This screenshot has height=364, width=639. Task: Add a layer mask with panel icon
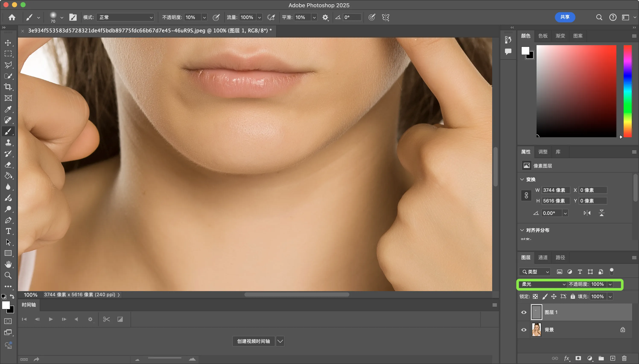click(x=578, y=358)
